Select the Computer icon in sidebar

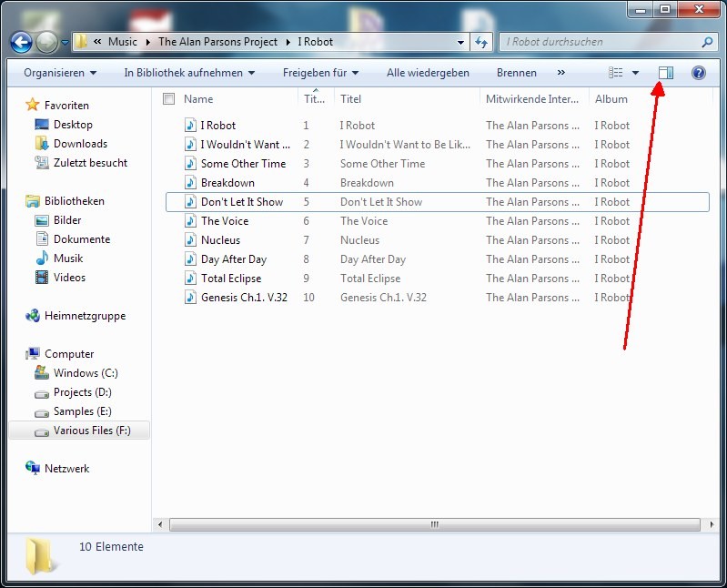tap(33, 354)
